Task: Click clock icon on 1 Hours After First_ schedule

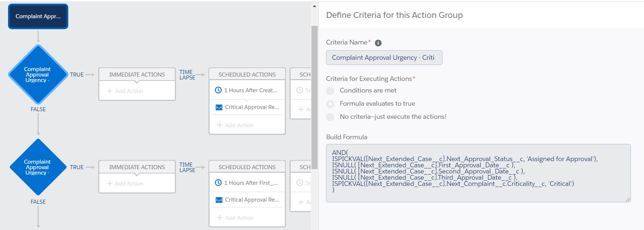Action: [218, 183]
